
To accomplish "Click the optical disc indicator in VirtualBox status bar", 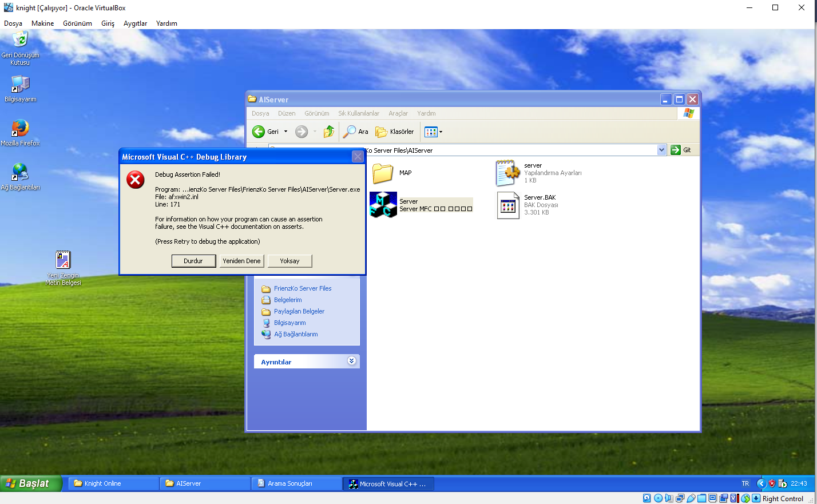I will point(658,498).
